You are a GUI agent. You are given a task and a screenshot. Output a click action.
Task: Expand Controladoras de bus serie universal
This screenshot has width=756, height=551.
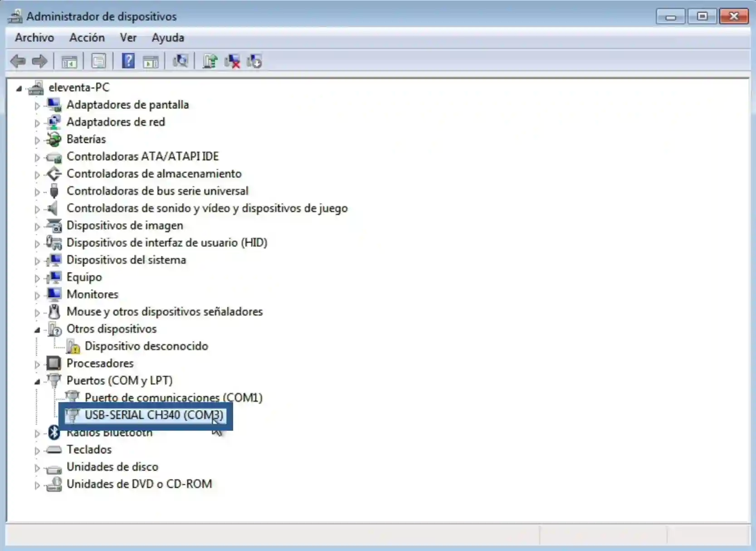[37, 192]
